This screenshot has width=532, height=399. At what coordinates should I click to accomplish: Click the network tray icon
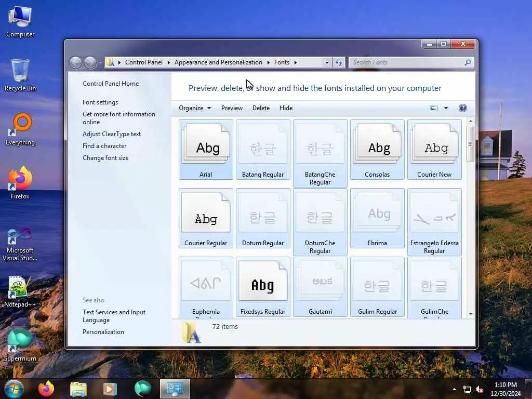(467, 390)
